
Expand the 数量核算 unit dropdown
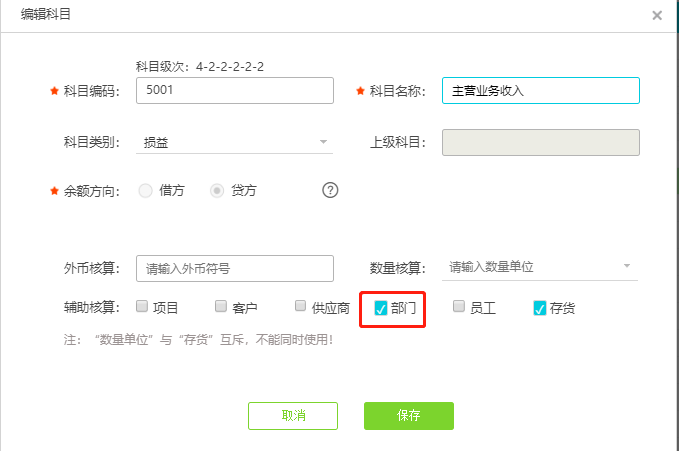[539, 267]
